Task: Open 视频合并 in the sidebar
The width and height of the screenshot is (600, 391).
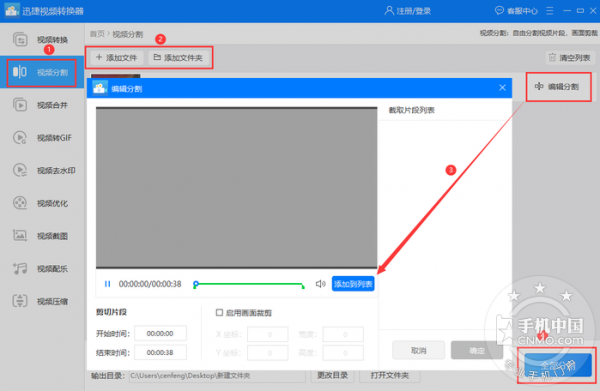Action: [x=41, y=105]
